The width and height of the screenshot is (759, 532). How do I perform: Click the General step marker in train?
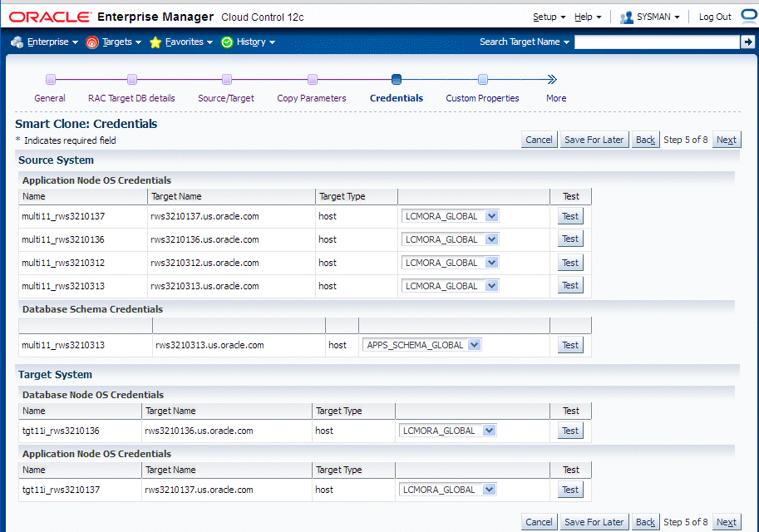pos(51,80)
